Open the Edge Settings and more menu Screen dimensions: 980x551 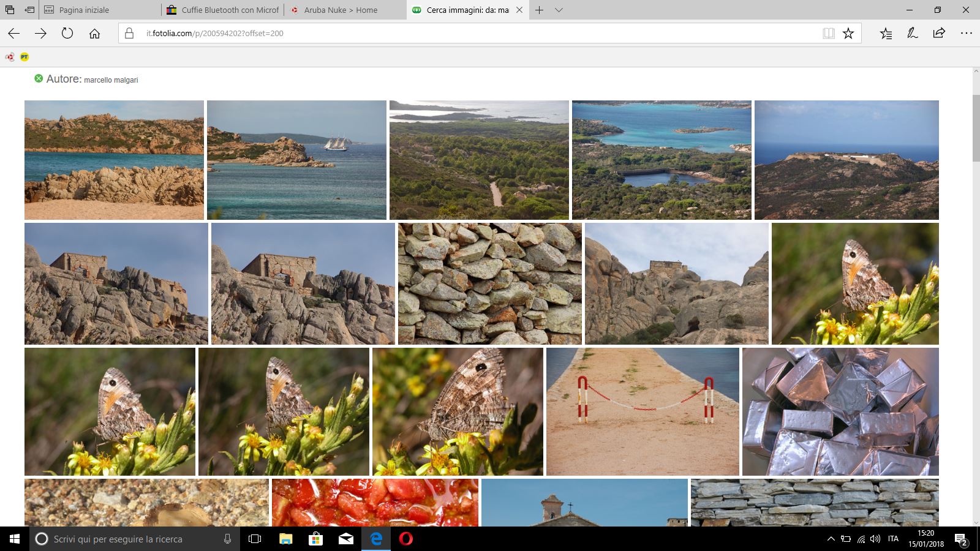[x=967, y=34]
